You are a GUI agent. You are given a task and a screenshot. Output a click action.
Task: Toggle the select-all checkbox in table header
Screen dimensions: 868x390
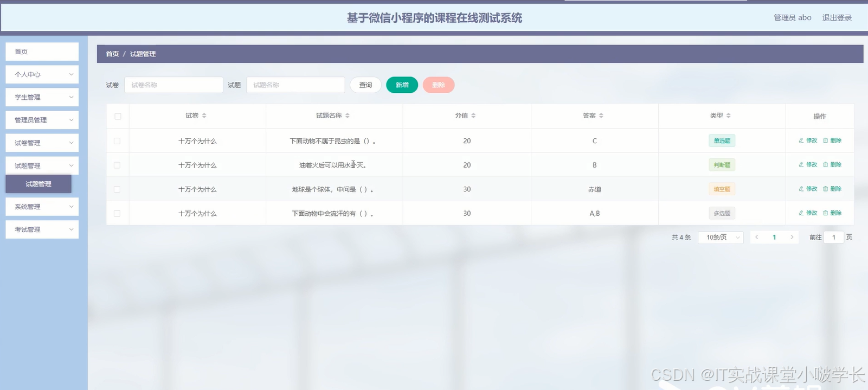pos(118,116)
